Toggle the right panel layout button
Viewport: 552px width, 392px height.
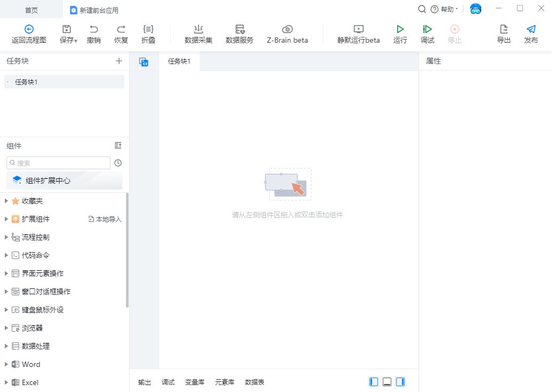[400, 382]
